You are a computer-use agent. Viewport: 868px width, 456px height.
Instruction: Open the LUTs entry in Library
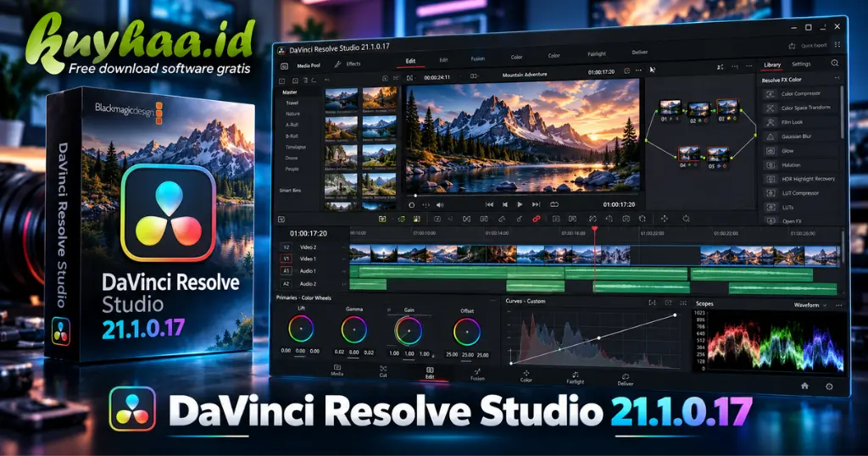click(x=801, y=208)
